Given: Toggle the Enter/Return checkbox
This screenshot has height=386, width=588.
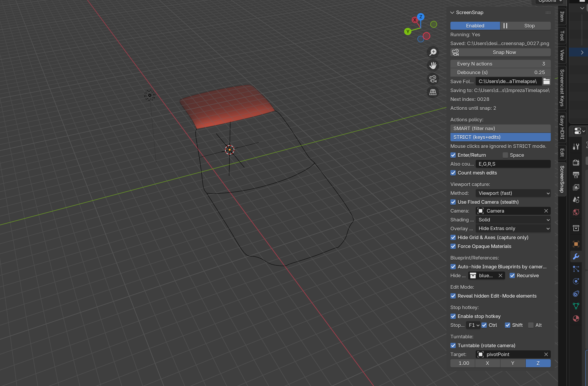Looking at the screenshot, I should coord(453,155).
